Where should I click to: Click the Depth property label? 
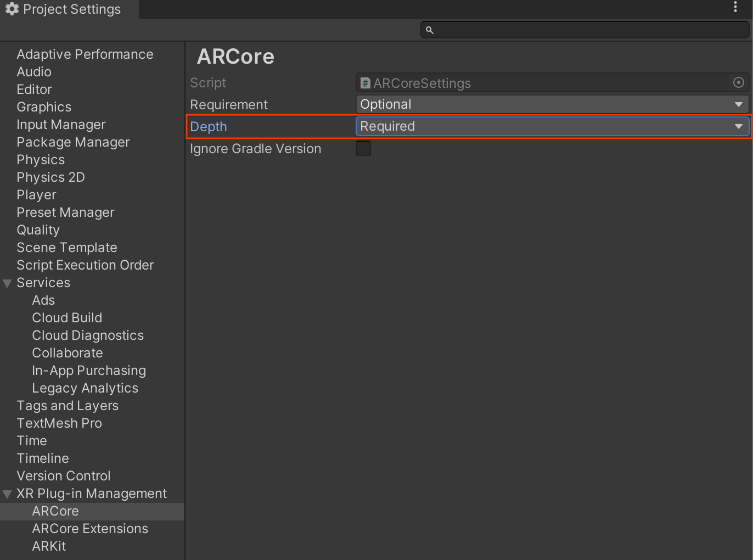[x=209, y=127]
